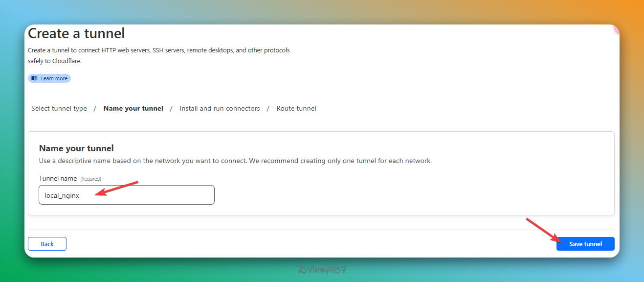Viewport: 644px width, 282px height.
Task: Open the Learn more link
Action: coord(54,78)
